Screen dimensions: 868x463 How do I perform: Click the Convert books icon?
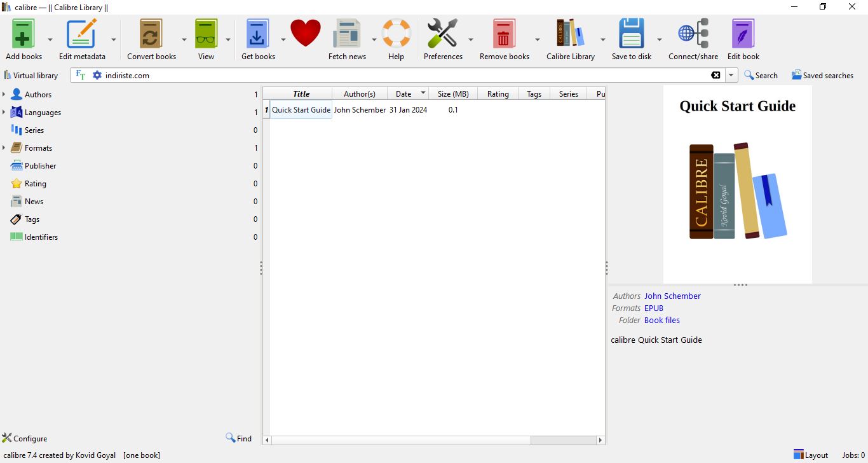[x=151, y=34]
